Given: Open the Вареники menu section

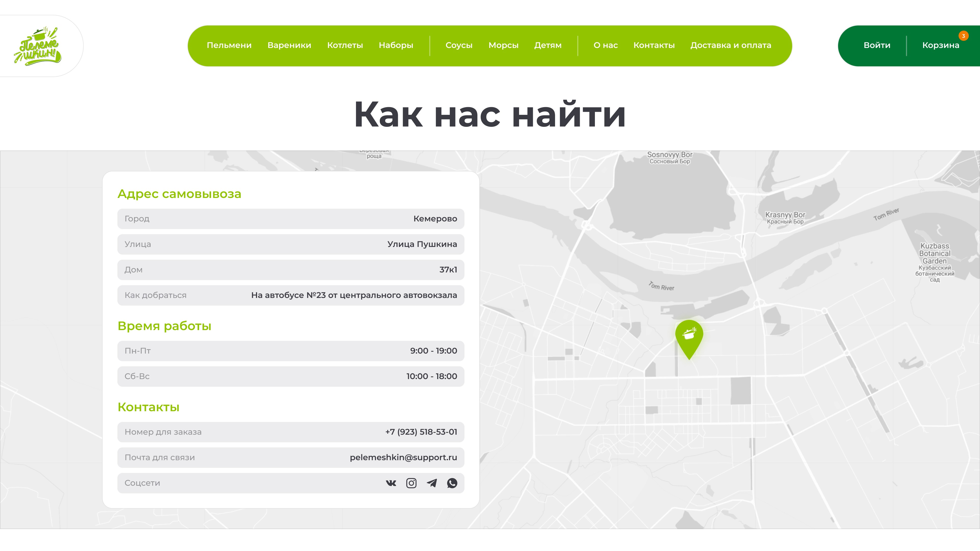Looking at the screenshot, I should pos(289,45).
